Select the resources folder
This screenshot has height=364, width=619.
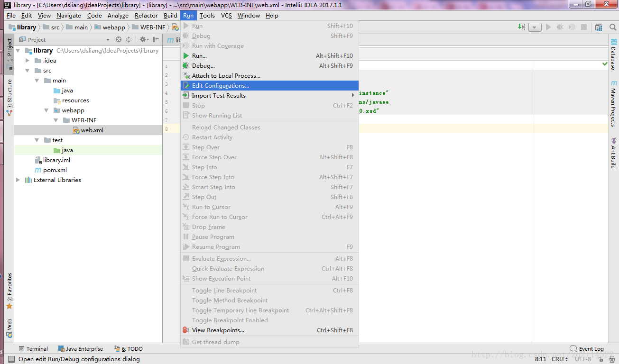pyautogui.click(x=71, y=100)
